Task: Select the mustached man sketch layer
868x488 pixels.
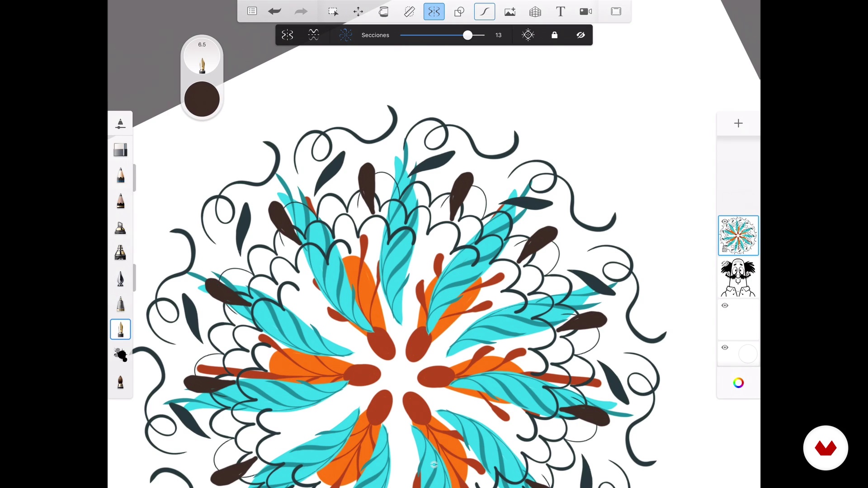Action: point(738,277)
